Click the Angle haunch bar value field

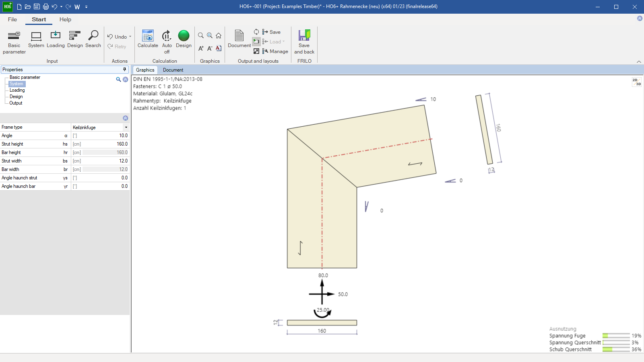[105, 186]
